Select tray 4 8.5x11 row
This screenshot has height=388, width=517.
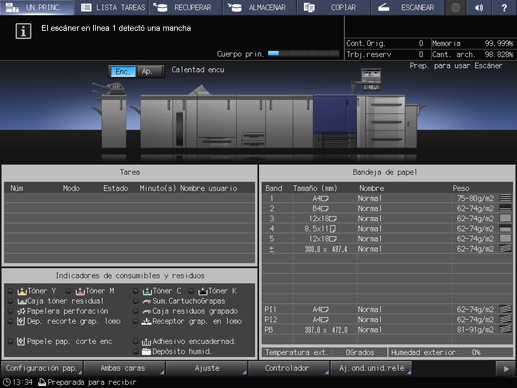387,229
